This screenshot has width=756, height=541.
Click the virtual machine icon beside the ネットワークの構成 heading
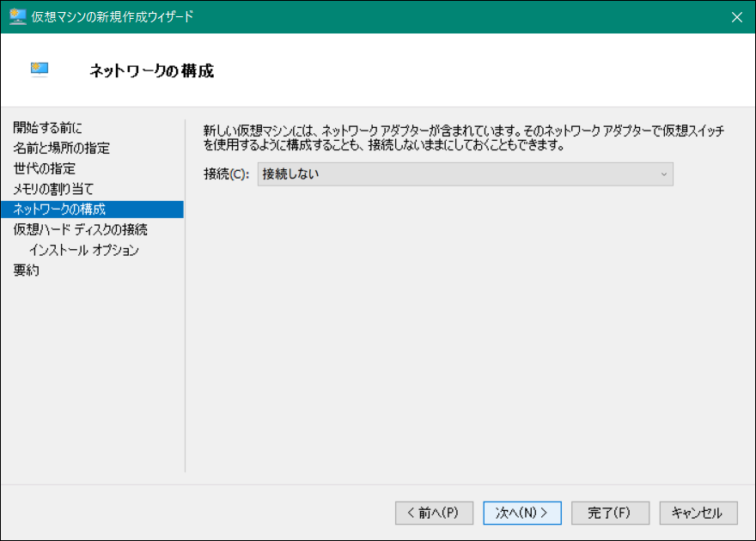coord(40,70)
